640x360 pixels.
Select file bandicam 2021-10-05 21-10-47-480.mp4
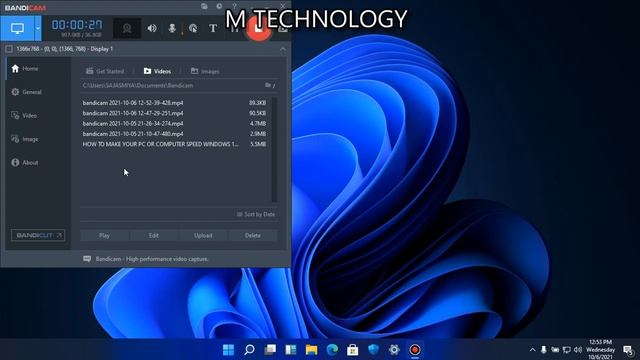[174, 134]
